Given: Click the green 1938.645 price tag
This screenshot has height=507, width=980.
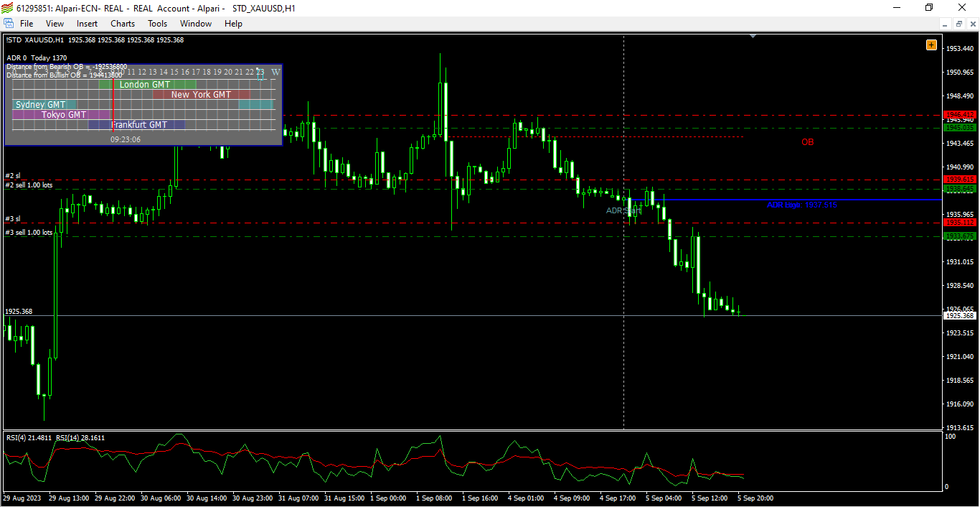Looking at the screenshot, I should (x=960, y=189).
